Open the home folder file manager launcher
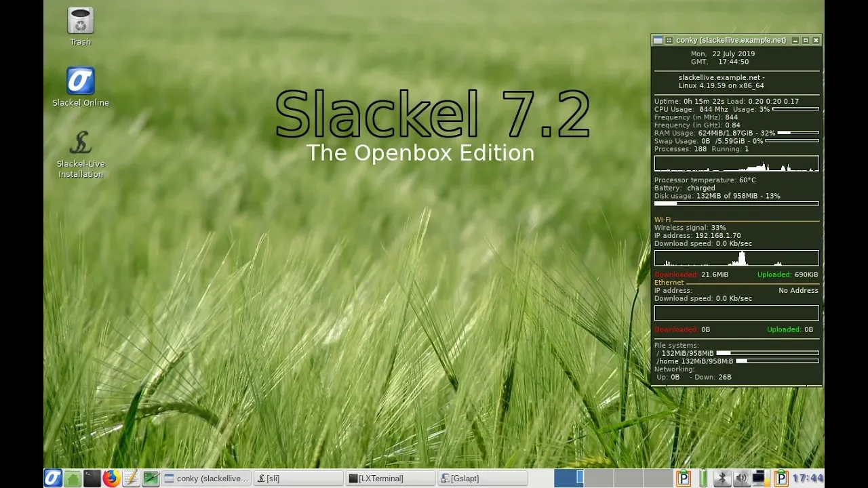Viewport: 868px width, 488px height. coord(73,479)
